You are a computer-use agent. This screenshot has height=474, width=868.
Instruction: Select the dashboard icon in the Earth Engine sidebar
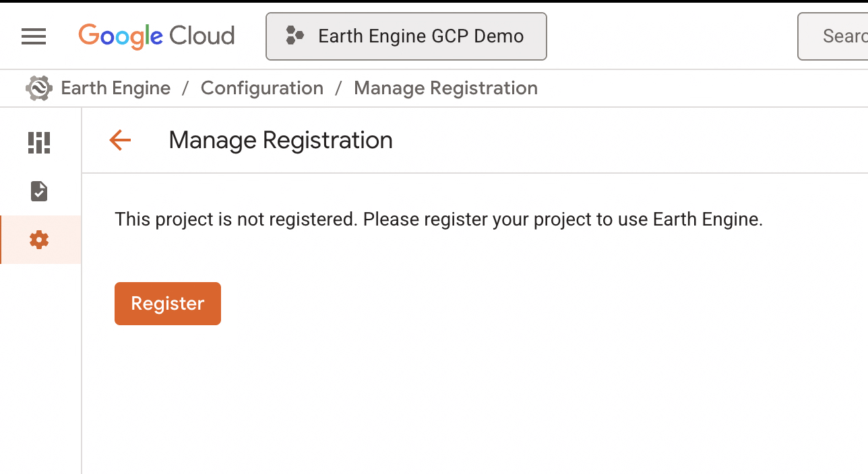[38, 143]
